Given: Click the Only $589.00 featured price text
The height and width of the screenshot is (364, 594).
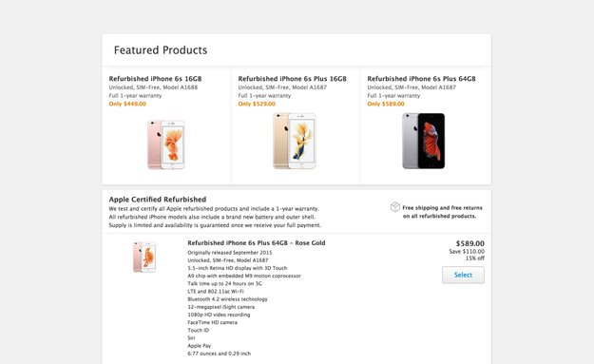Looking at the screenshot, I should [x=386, y=104].
